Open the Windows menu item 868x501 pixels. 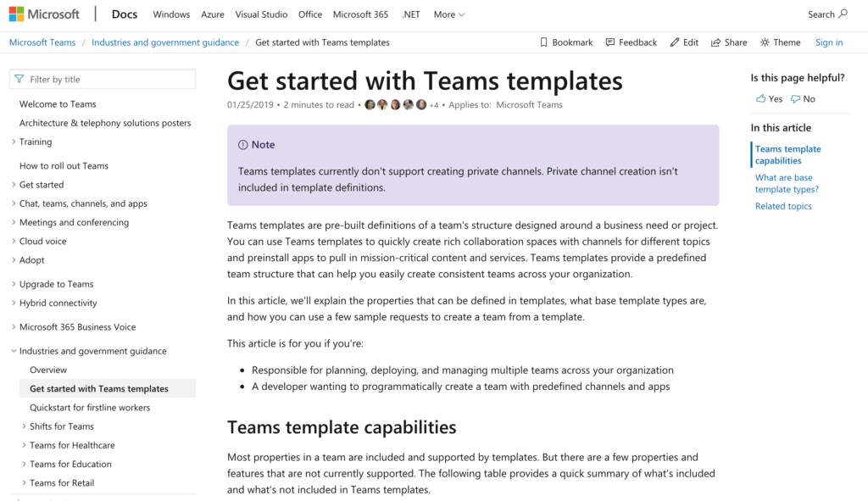[x=171, y=14]
